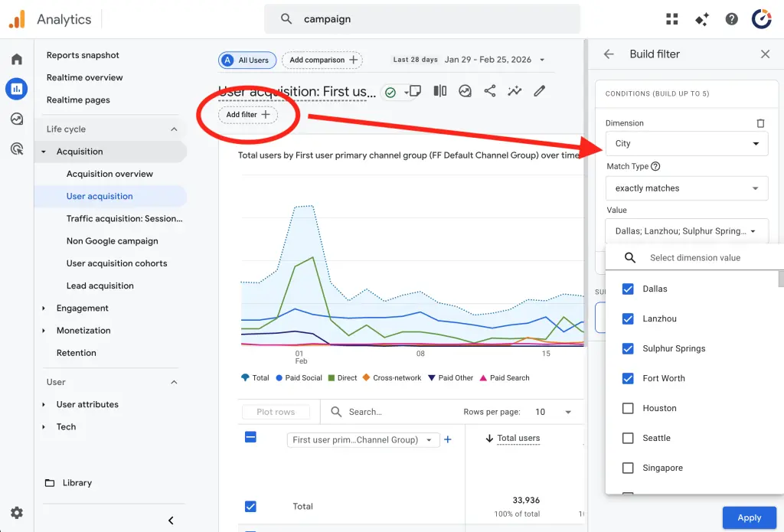Open the Dimension City dropdown
This screenshot has width=784, height=532.
click(x=687, y=143)
